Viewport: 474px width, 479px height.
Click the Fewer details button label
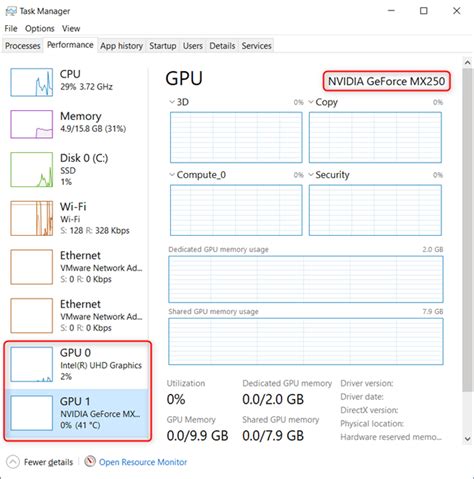click(x=48, y=462)
